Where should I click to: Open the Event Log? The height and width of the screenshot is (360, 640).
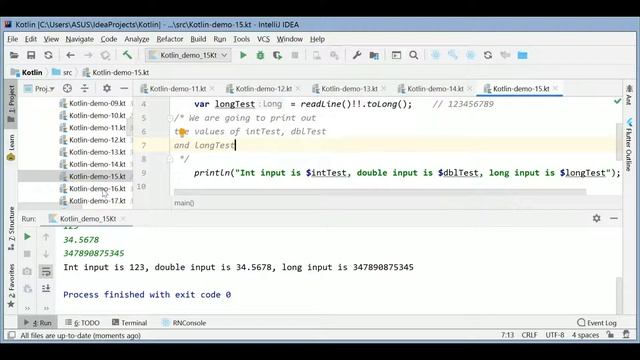click(x=597, y=323)
